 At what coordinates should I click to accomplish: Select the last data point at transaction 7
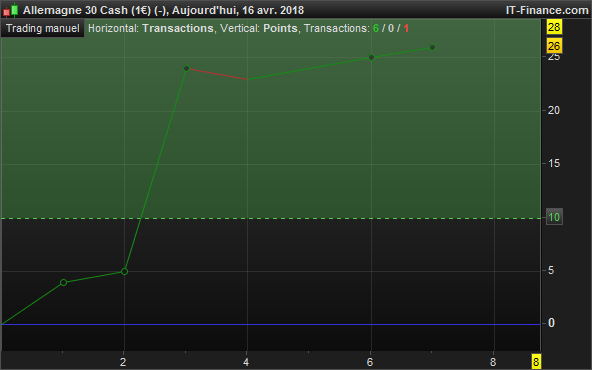[433, 47]
